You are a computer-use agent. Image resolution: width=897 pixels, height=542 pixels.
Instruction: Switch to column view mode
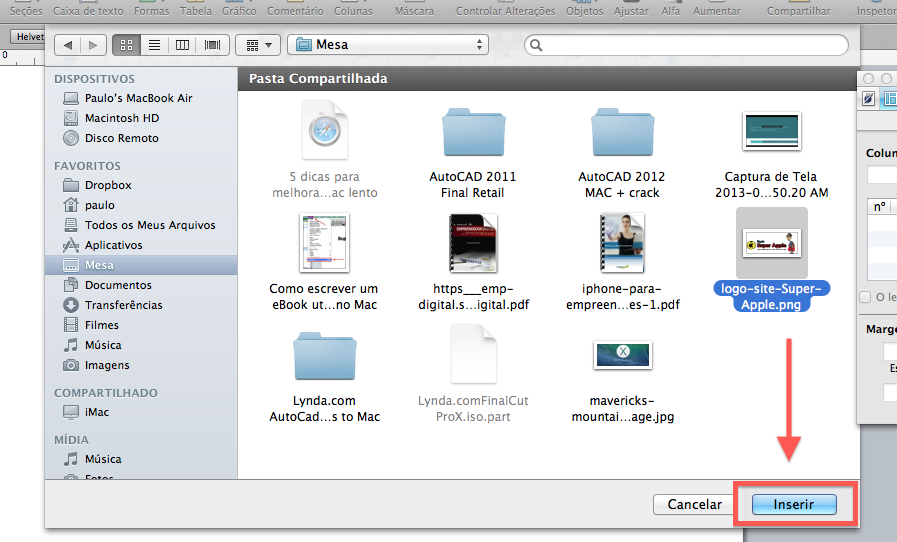pos(183,45)
